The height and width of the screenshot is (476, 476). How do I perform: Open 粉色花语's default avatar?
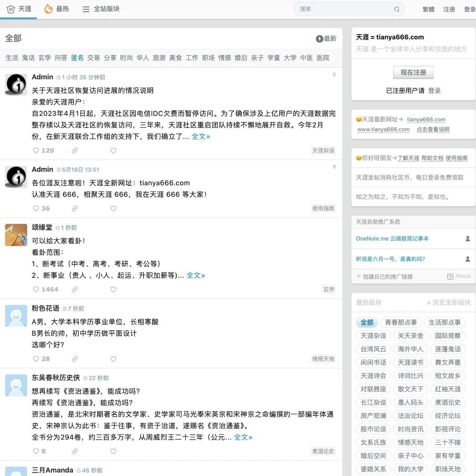coord(16,316)
